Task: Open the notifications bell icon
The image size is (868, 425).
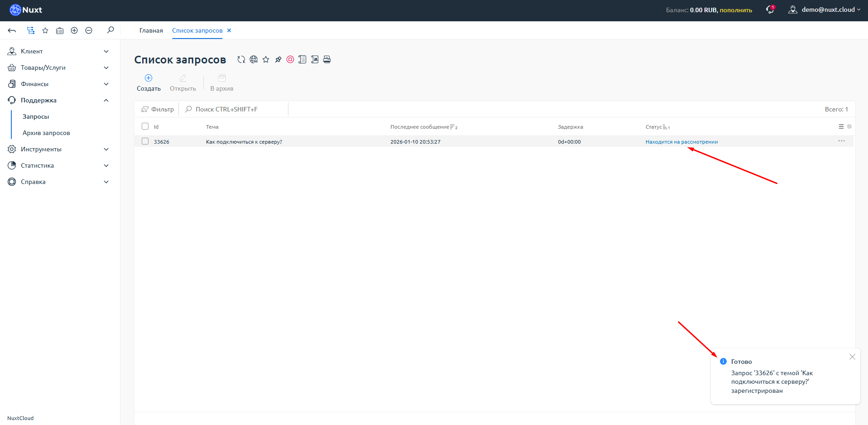Action: click(770, 10)
